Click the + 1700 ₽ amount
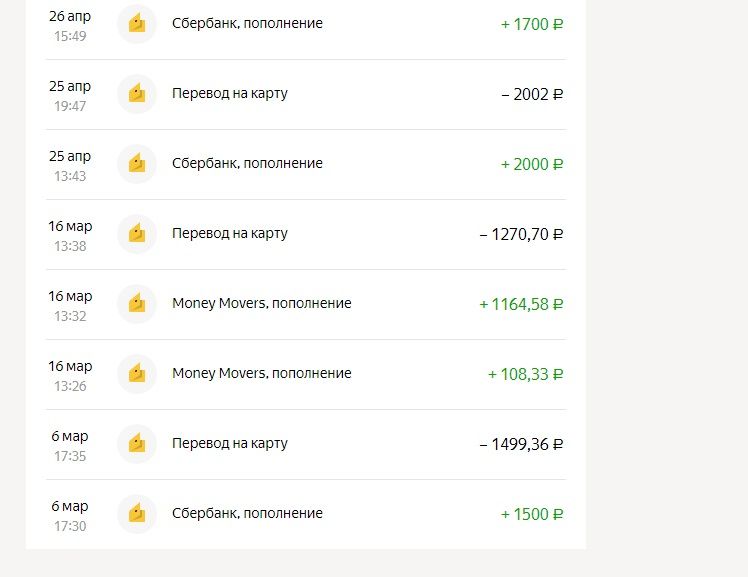 pos(532,24)
